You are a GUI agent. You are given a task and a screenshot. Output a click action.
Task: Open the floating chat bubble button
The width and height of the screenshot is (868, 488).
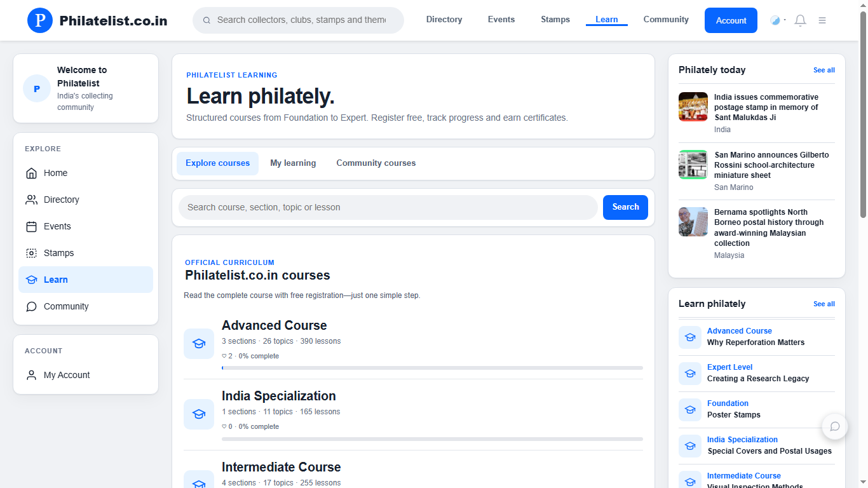pyautogui.click(x=835, y=426)
